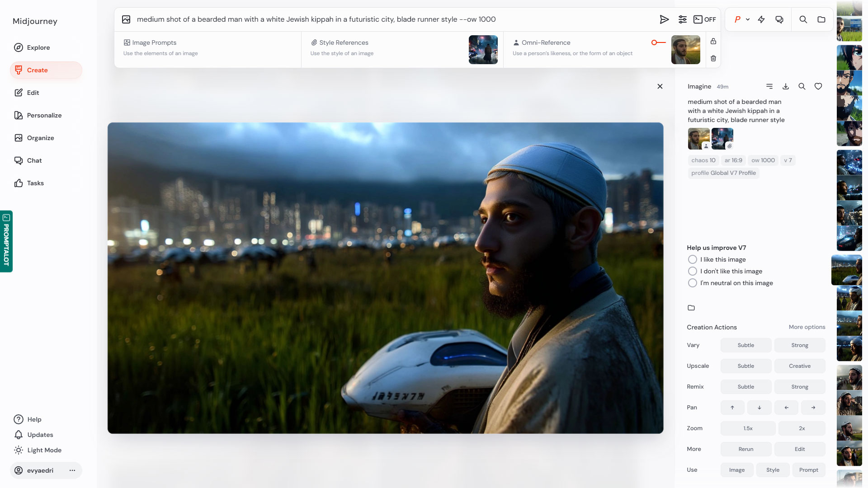Open the Promptalot side tab
The image size is (868, 488).
[x=6, y=241]
